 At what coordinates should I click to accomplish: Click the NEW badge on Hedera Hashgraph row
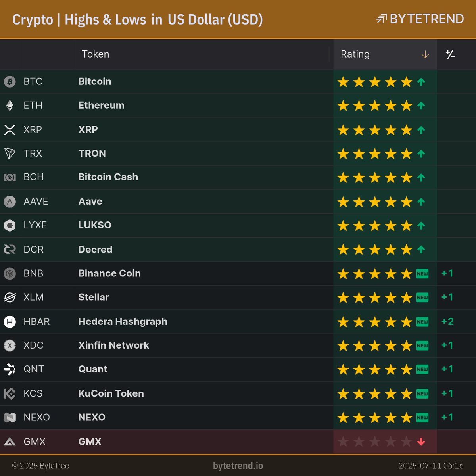coord(422,321)
